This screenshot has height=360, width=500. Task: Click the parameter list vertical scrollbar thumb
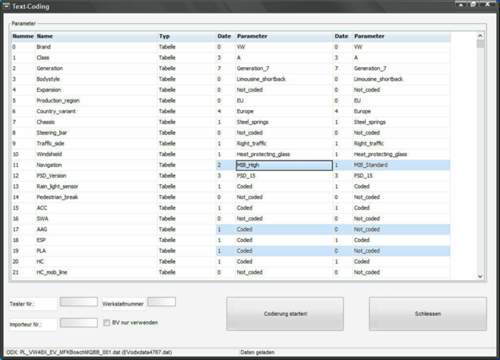pyautogui.click(x=480, y=44)
